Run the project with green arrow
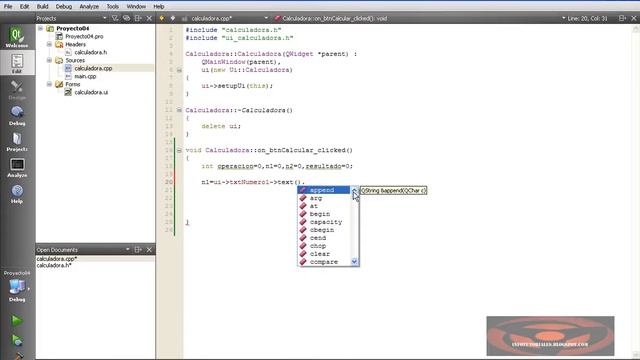Image resolution: width=640 pixels, height=360 pixels. [x=17, y=320]
